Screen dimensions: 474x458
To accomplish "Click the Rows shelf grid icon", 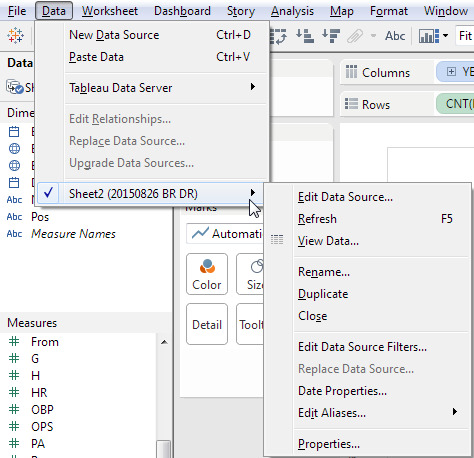I will [x=351, y=104].
